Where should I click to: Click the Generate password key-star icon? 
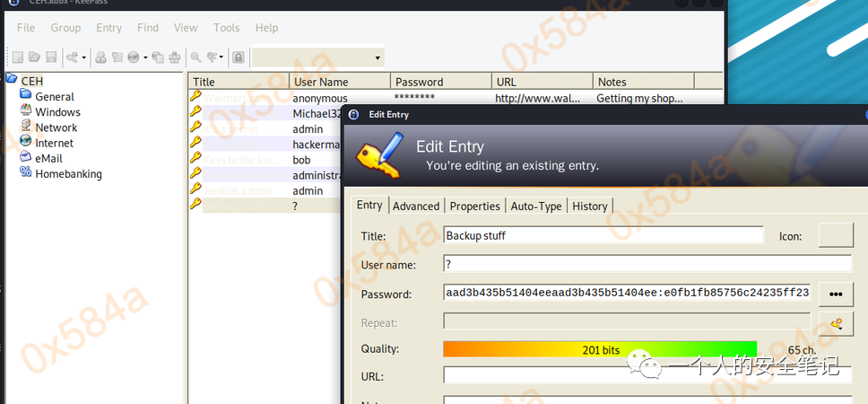point(836,323)
